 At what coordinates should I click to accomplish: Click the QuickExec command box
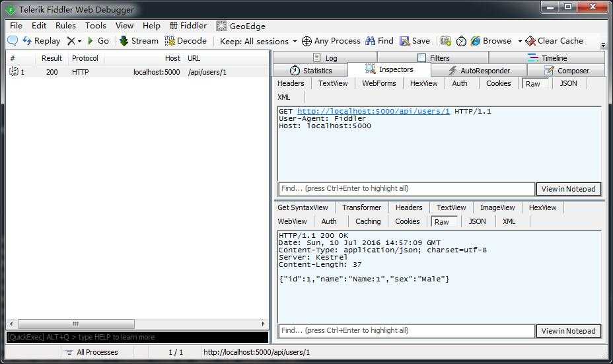pos(137,337)
